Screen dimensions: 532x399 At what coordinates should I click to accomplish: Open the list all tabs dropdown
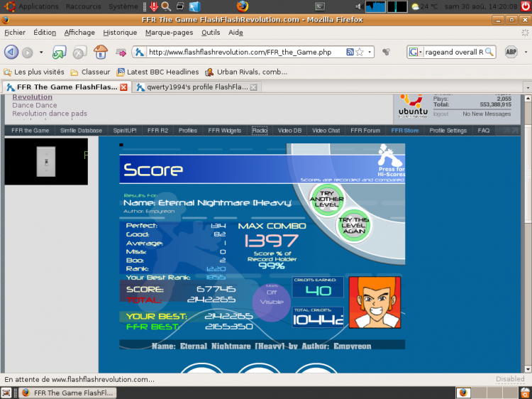pyautogui.click(x=528, y=87)
